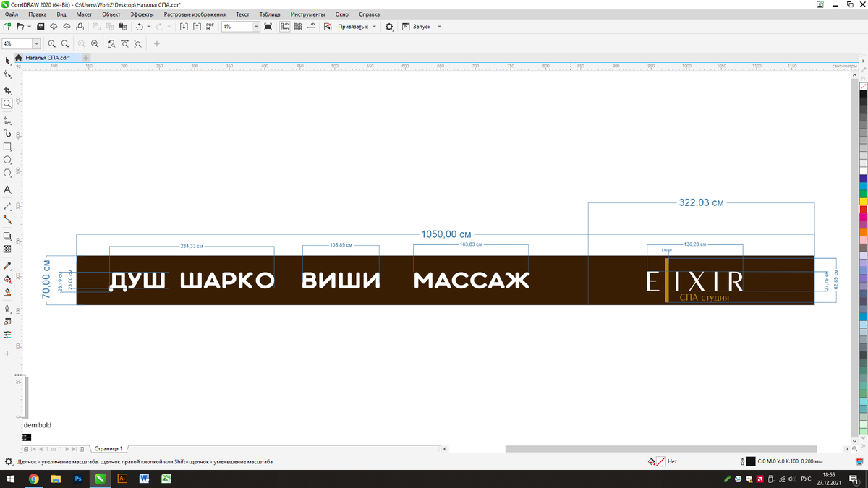Image resolution: width=868 pixels, height=488 pixels.
Task: Click the Print icon
Action: (80, 27)
